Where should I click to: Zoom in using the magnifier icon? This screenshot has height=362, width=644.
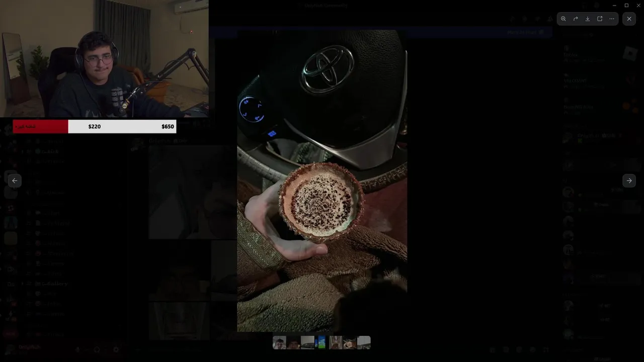(563, 19)
